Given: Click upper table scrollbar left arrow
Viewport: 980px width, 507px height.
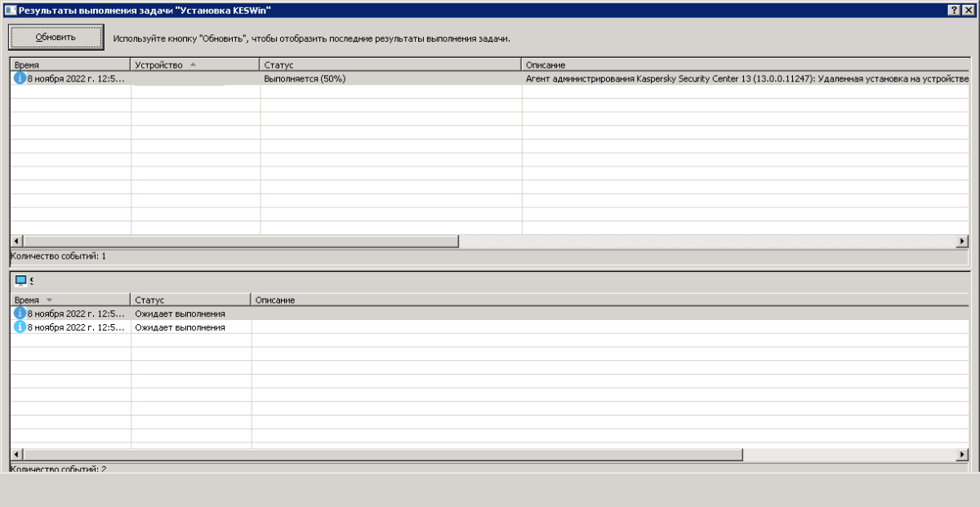Looking at the screenshot, I should [16, 242].
